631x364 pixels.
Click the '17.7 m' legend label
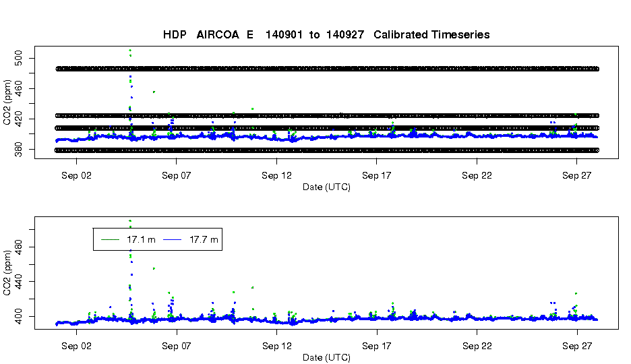tap(204, 240)
